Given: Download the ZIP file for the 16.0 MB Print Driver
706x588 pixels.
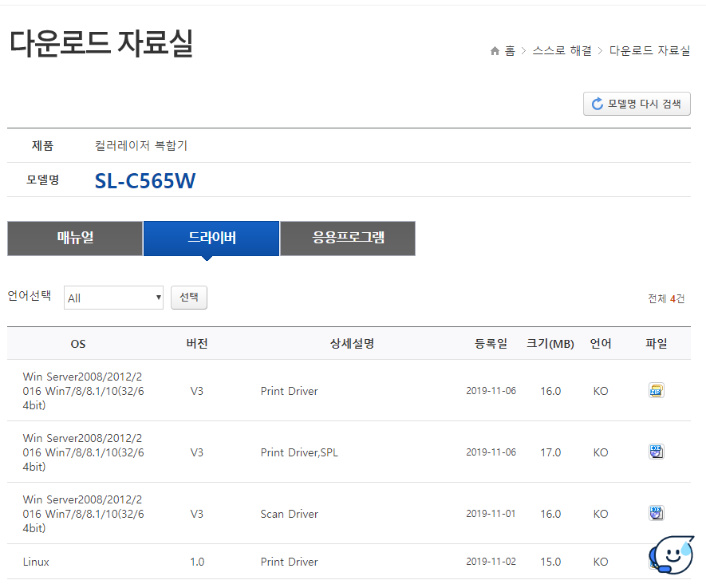Looking at the screenshot, I should pyautogui.click(x=656, y=390).
